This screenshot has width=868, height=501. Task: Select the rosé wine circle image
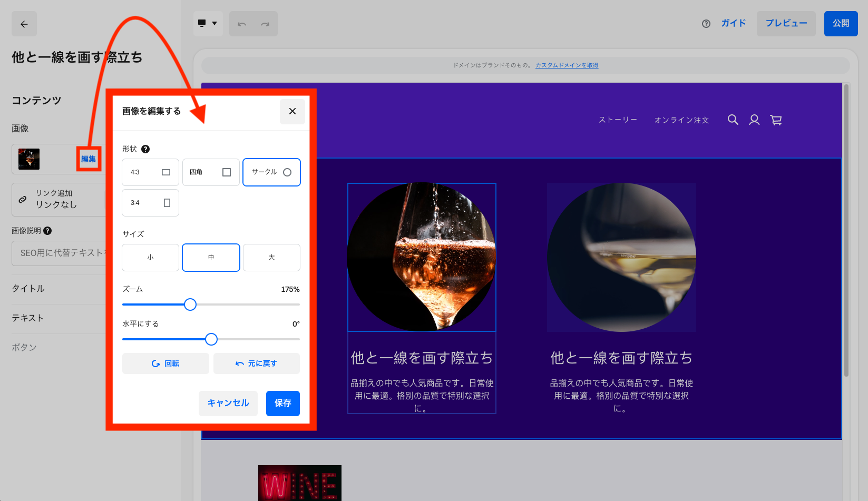[x=422, y=257]
